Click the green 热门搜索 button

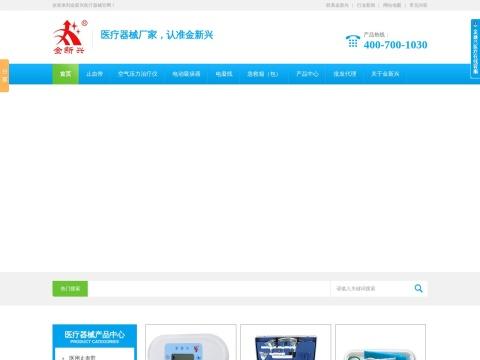click(x=70, y=289)
